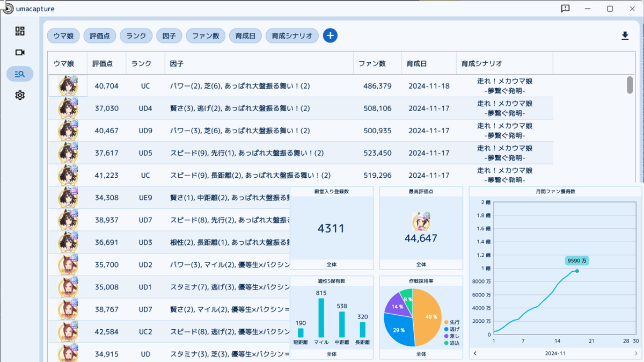Sort by the 評価点 column header

pos(106,63)
